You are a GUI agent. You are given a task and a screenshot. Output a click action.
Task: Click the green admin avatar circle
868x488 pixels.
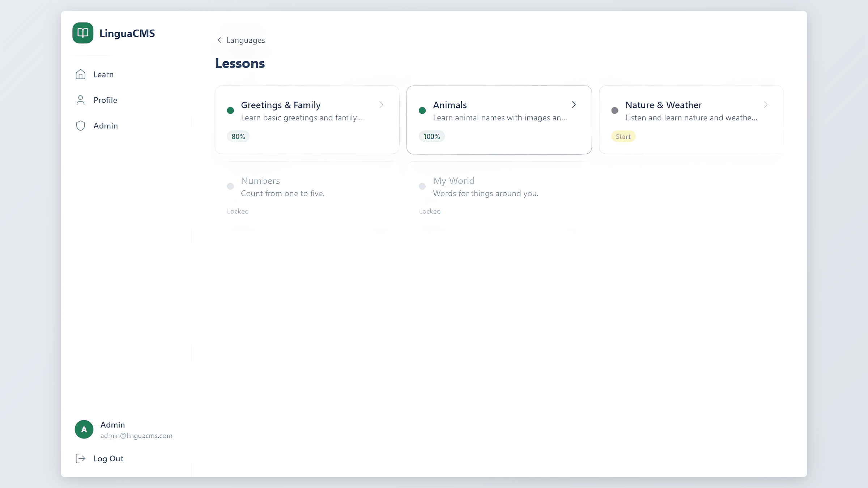[84, 429]
